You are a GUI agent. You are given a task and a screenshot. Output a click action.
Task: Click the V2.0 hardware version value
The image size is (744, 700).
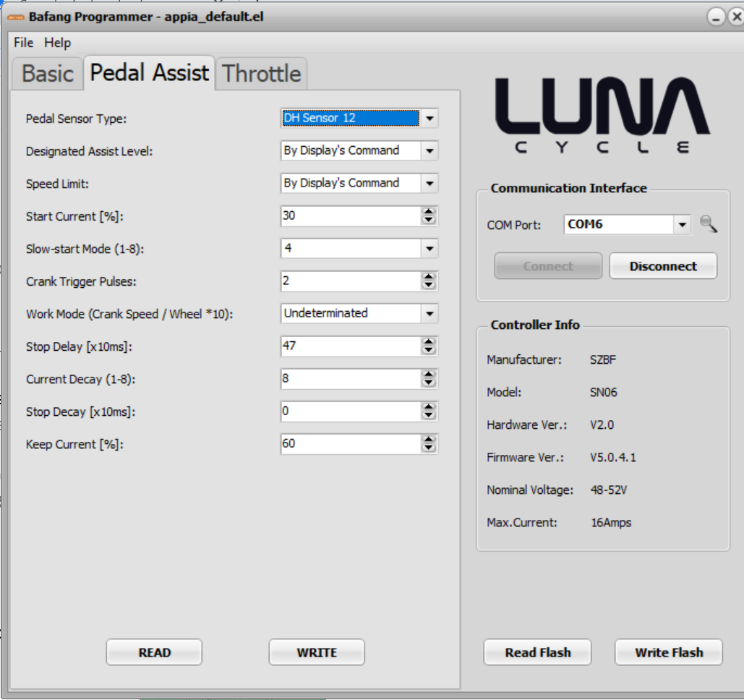(x=602, y=424)
